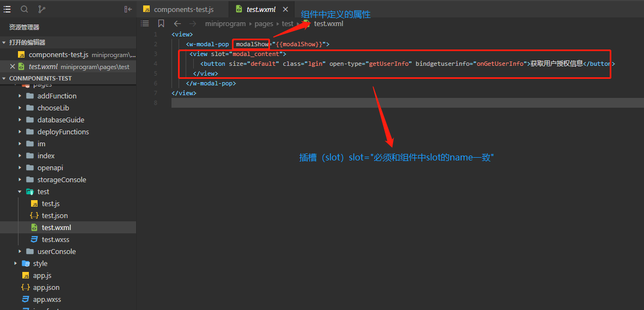The image size is (644, 310).
Task: Place cursor on line number 2
Action: point(156,44)
